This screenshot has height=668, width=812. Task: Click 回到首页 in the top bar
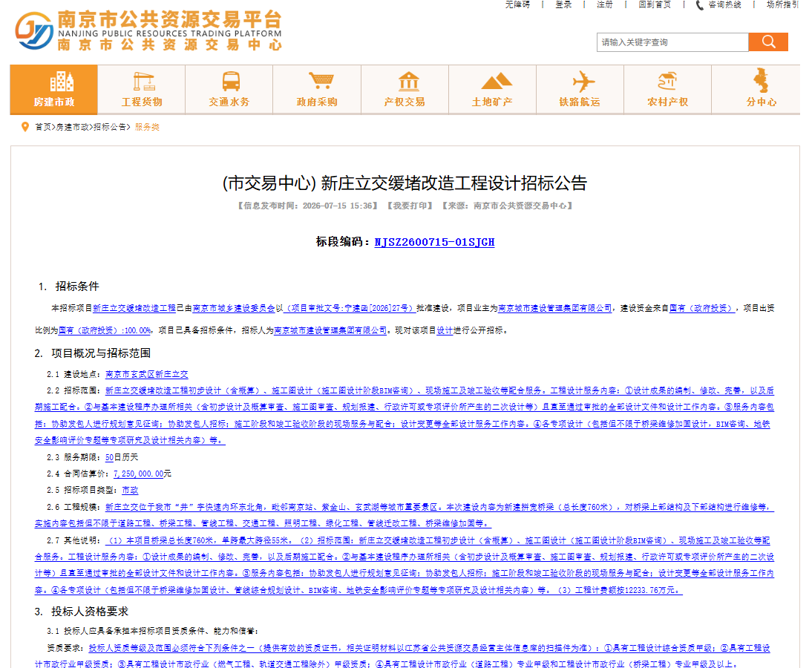point(655,4)
